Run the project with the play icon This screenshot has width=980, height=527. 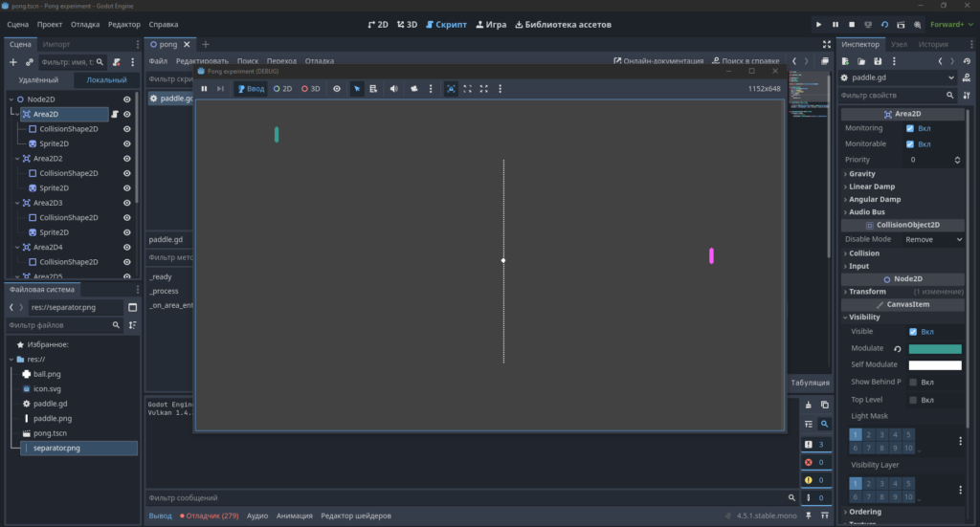818,24
